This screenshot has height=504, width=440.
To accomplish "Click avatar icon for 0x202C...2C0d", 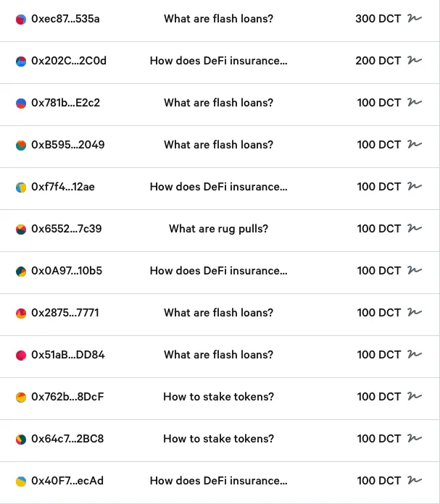I will [21, 61].
